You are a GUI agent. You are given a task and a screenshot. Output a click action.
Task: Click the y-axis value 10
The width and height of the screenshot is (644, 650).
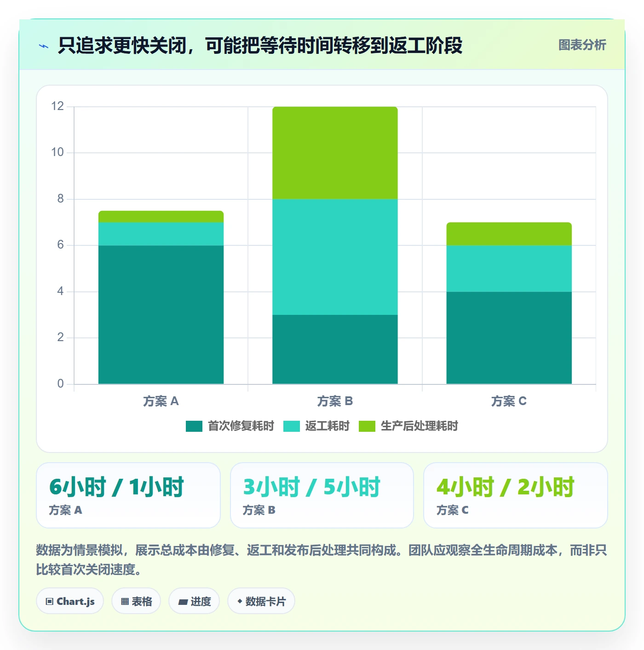(57, 152)
